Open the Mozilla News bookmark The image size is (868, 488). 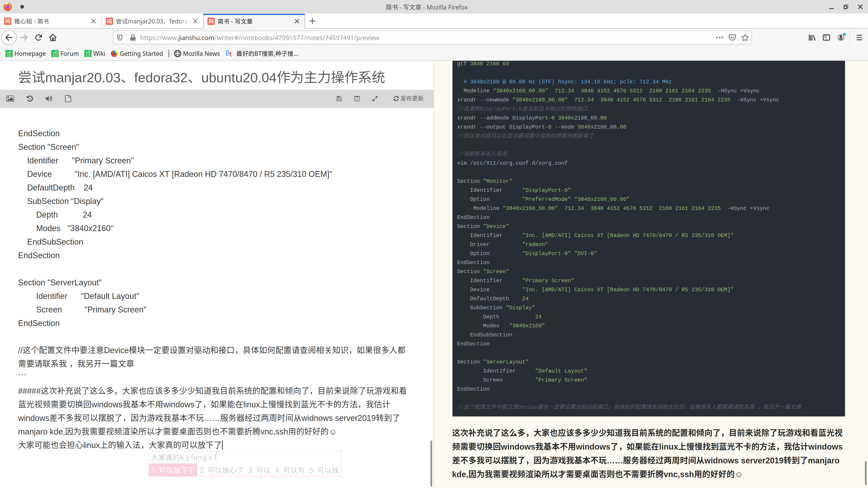click(x=197, y=54)
